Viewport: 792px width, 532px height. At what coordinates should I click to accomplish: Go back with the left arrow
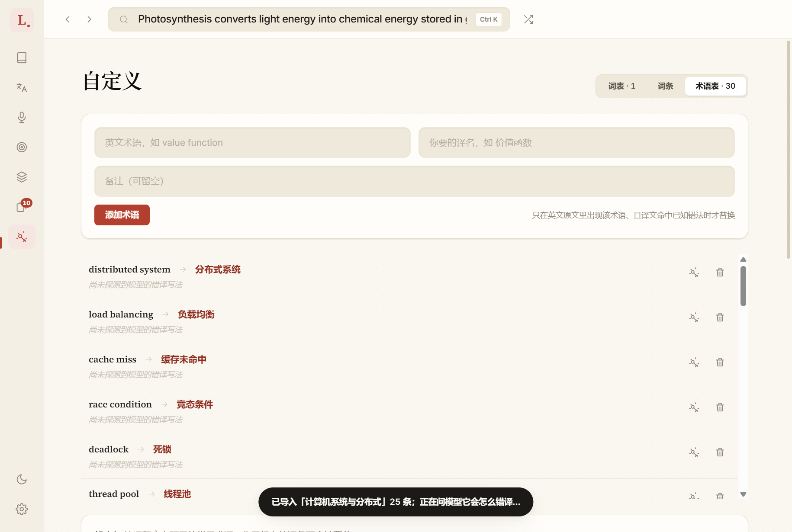click(68, 19)
